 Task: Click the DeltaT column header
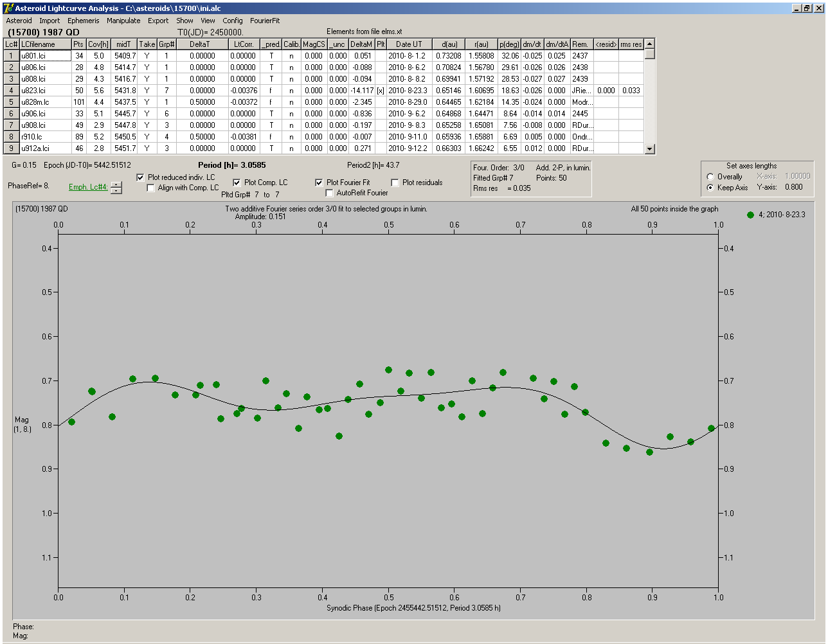point(203,44)
